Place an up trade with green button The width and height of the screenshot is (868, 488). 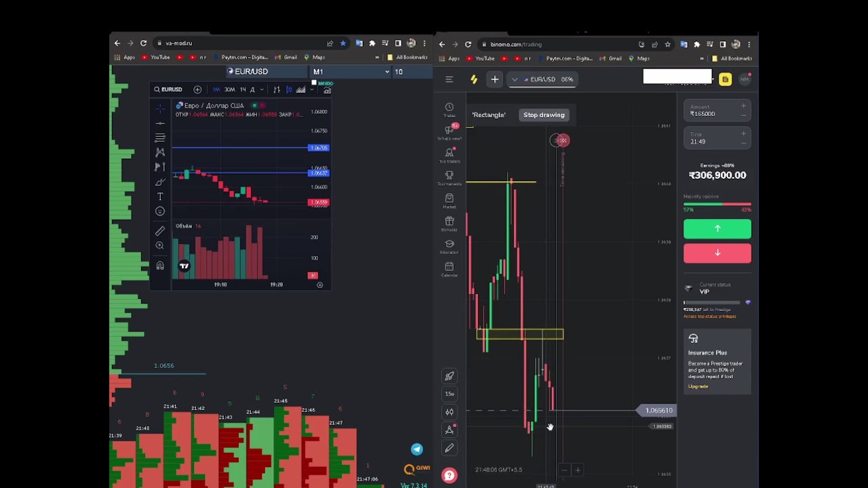(x=717, y=229)
